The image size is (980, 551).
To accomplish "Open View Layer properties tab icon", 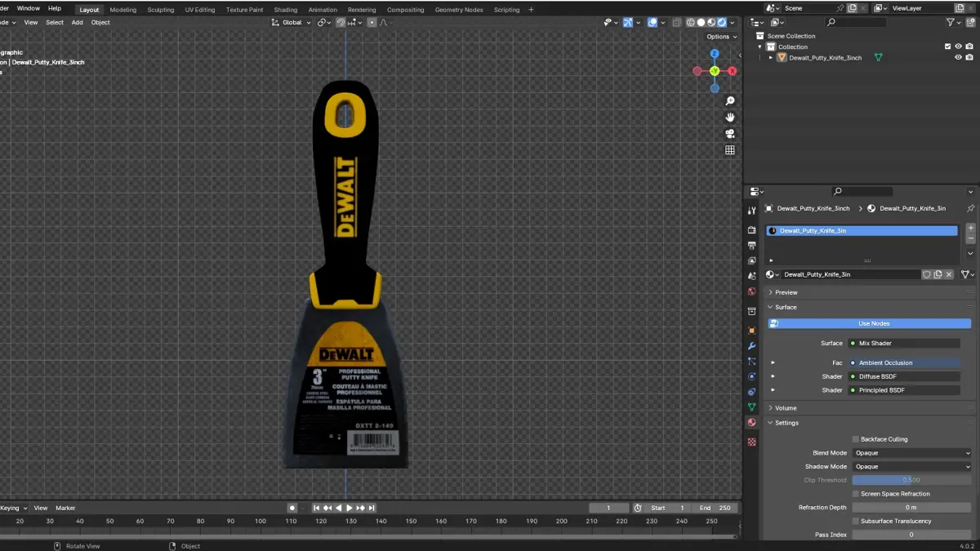I will pos(751,260).
